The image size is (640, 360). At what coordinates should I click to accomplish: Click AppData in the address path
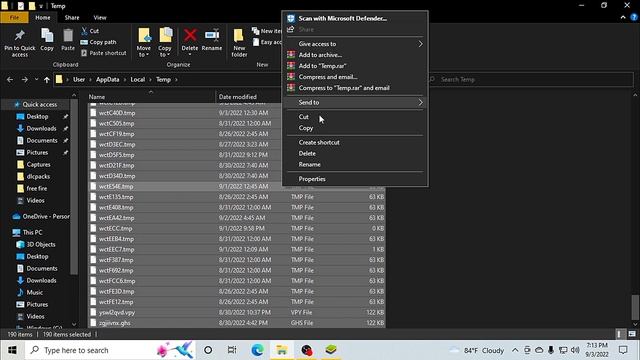(x=108, y=80)
